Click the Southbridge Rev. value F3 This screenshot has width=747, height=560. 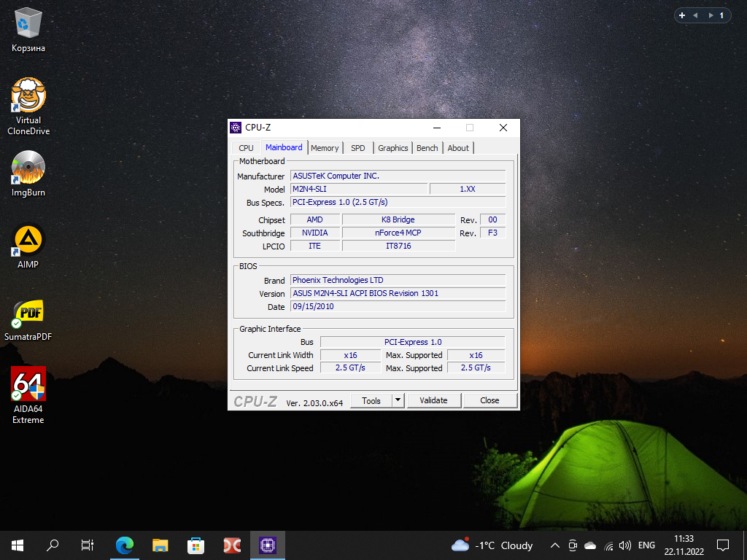pyautogui.click(x=492, y=233)
